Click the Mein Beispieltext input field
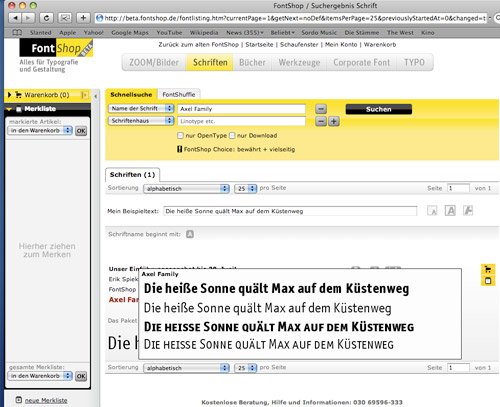 pos(290,211)
